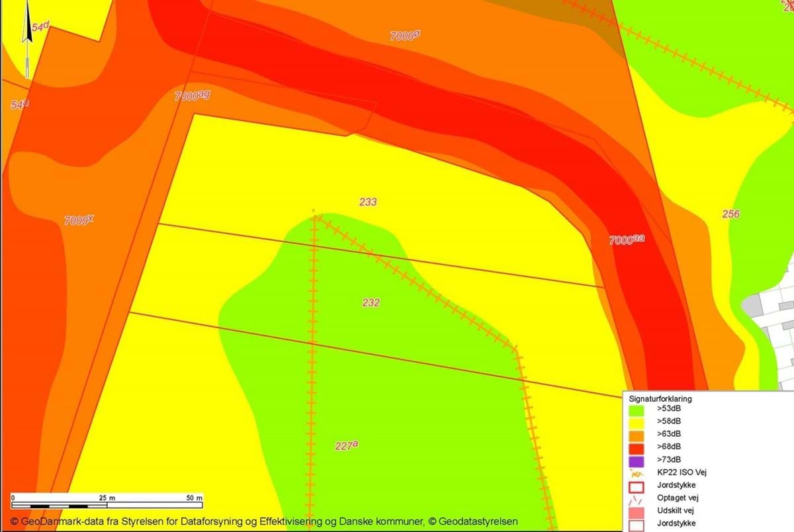Click the Signaturforklaring legend title
Screen dimensions: 794x532
pyautogui.click(x=660, y=399)
